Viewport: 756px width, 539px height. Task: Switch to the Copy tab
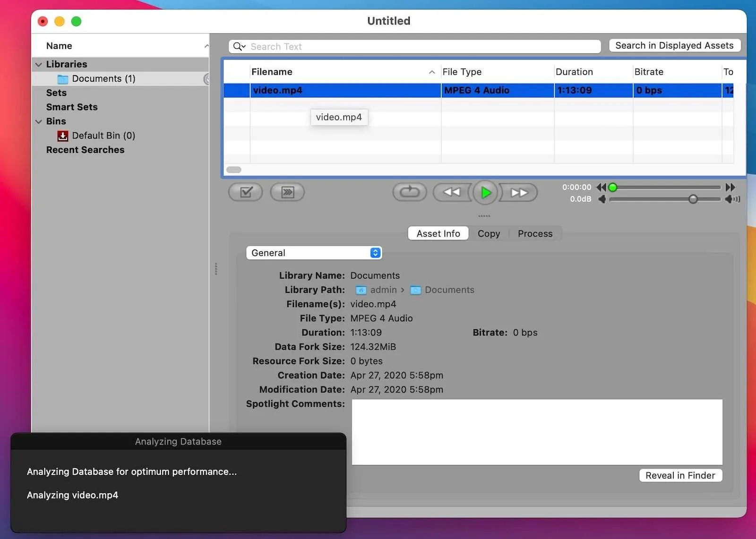tap(489, 234)
